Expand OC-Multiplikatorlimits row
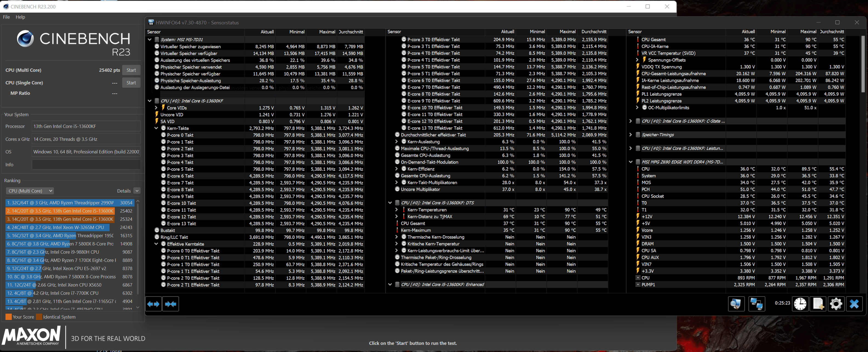 click(x=637, y=107)
